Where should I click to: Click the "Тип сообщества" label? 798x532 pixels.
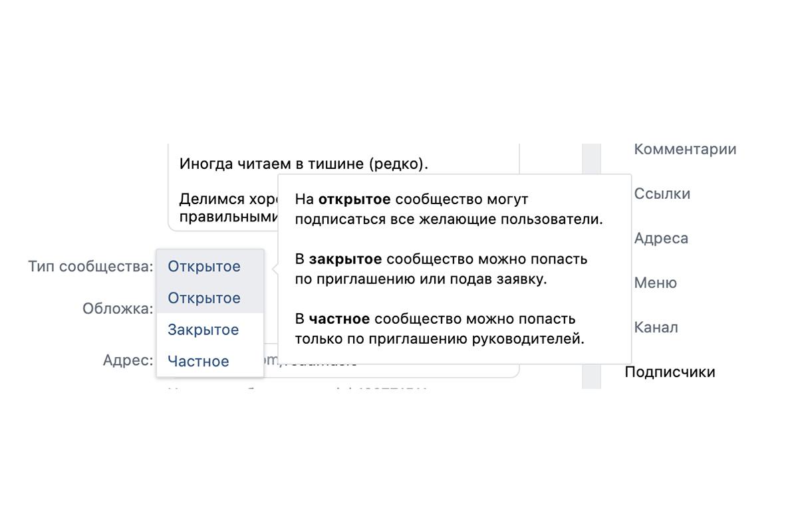pyautogui.click(x=90, y=266)
